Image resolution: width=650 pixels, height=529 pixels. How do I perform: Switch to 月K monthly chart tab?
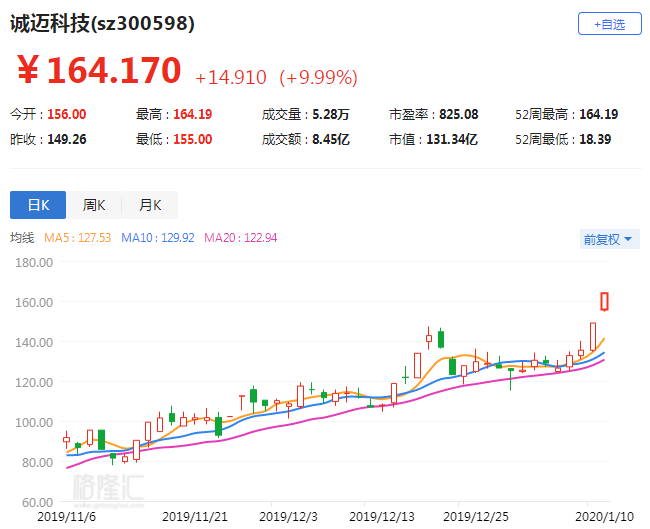[150, 205]
